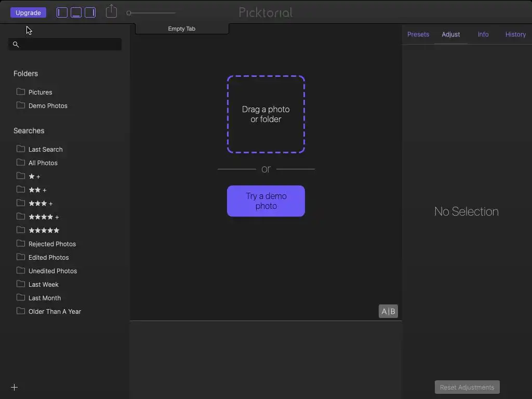Select Older Than A Year search
The image size is (532, 399).
pos(55,312)
